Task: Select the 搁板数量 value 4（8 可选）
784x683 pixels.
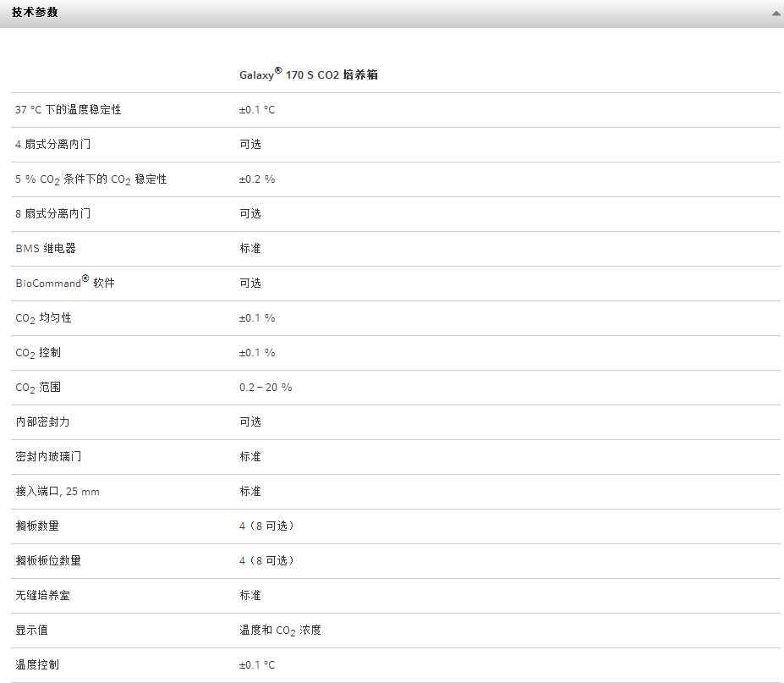Action: point(267,526)
